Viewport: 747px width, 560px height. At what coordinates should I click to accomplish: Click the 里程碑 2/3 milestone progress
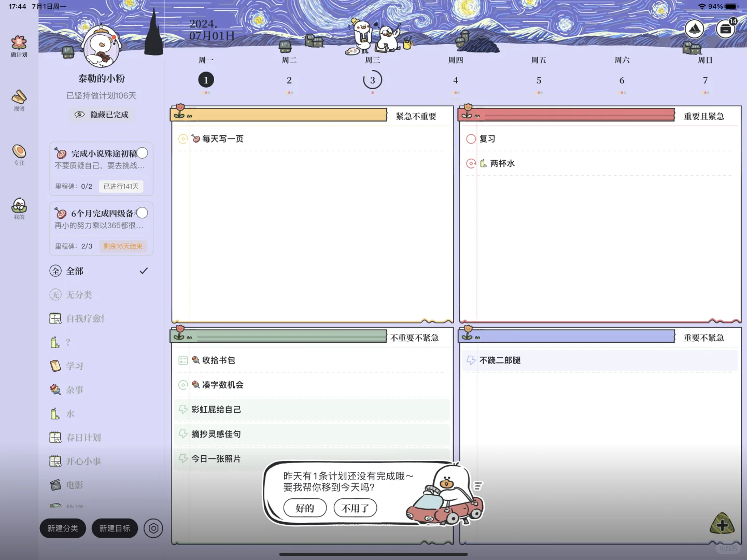click(x=74, y=246)
